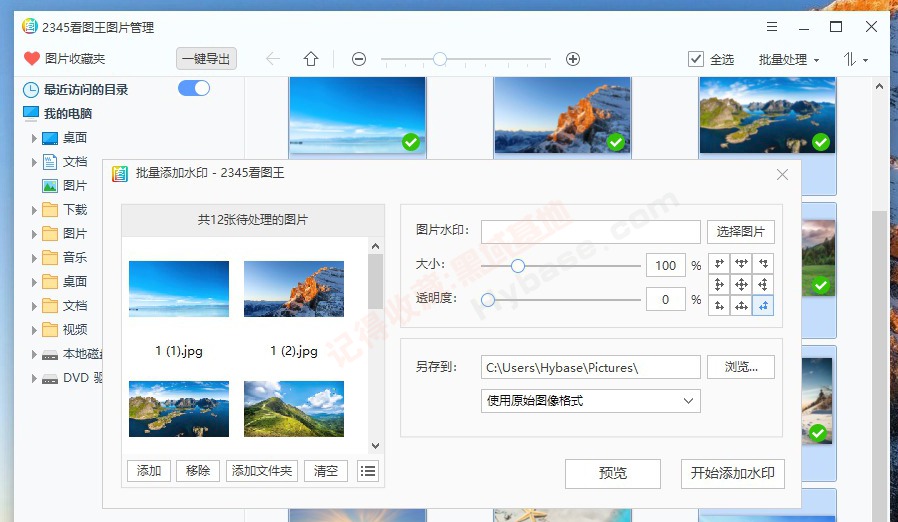This screenshot has height=522, width=898.
Task: Deselect the snowy orange mountain photo's checkmark
Action: tap(616, 142)
